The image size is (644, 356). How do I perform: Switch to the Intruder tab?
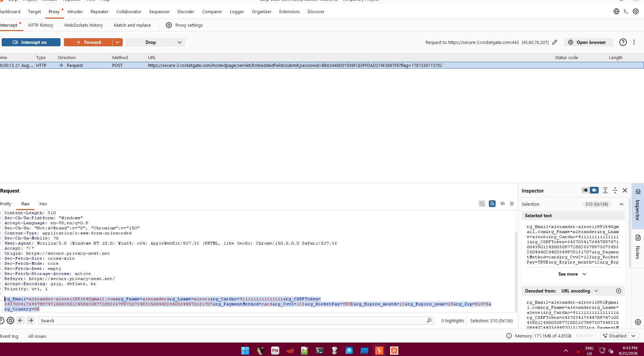[75, 11]
